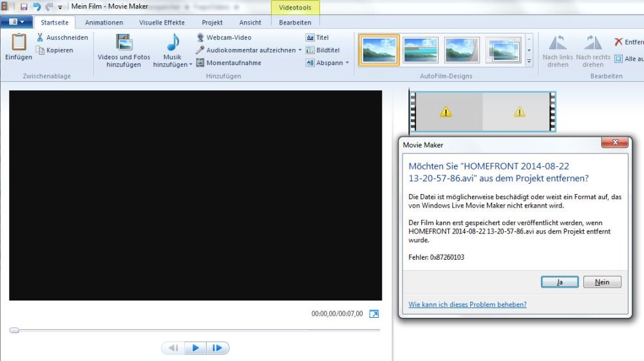This screenshot has width=644, height=361.
Task: Click Musik hinzufügen note icon
Action: point(173,43)
